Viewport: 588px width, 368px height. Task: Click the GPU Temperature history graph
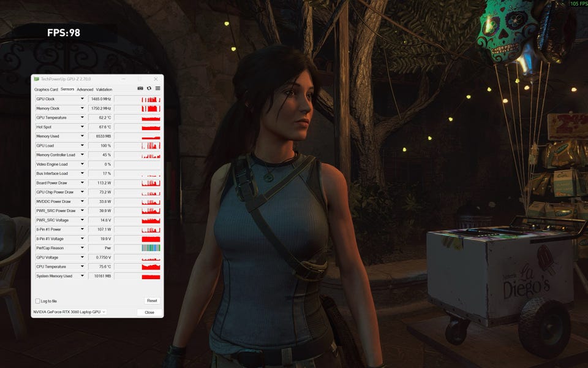[x=137, y=118]
